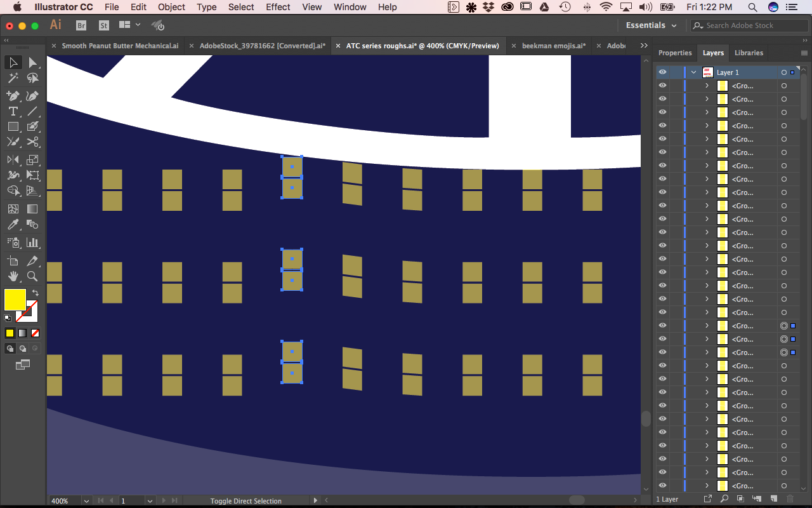This screenshot has height=508, width=812.
Task: Select the Scissors tool
Action: click(32, 142)
